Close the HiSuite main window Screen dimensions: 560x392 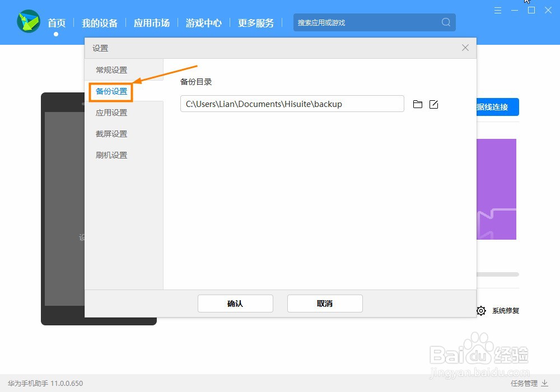click(548, 10)
